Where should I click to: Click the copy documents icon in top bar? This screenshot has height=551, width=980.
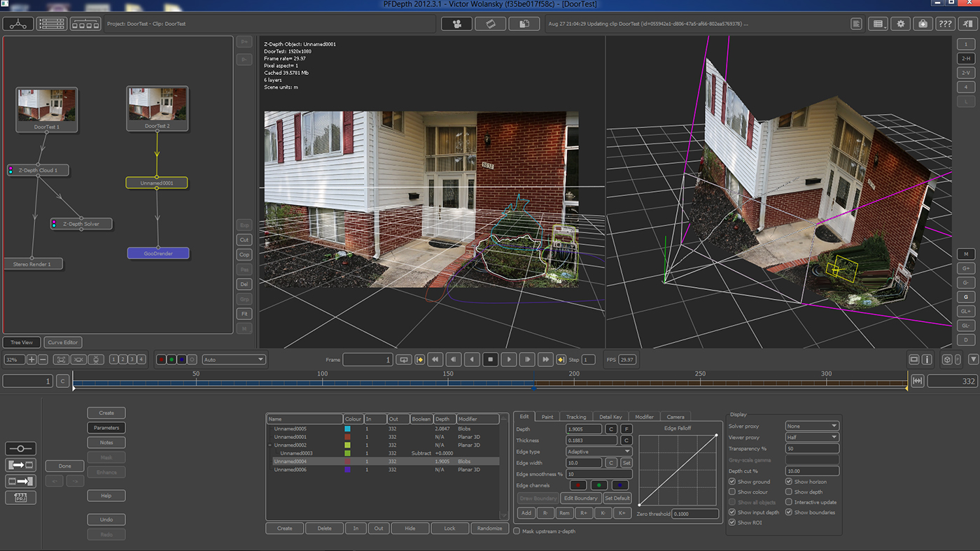pyautogui.click(x=524, y=24)
